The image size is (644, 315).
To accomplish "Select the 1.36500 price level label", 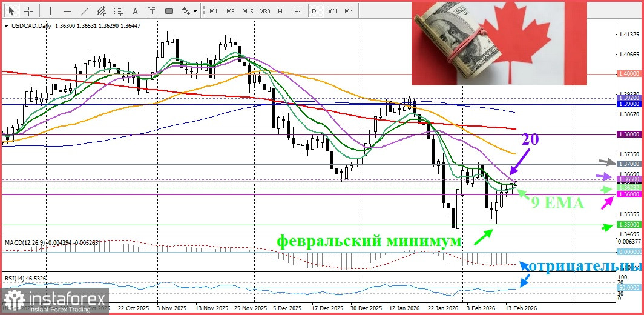I will coord(628,179).
